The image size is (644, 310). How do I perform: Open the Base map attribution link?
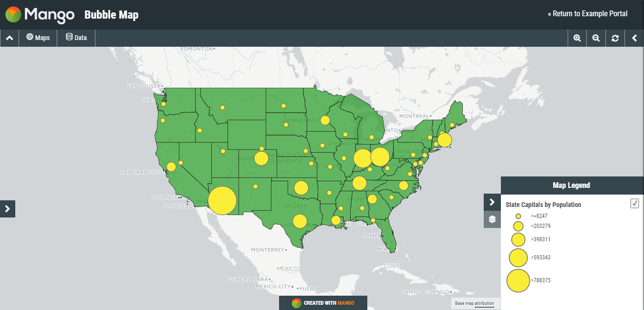pos(475,303)
